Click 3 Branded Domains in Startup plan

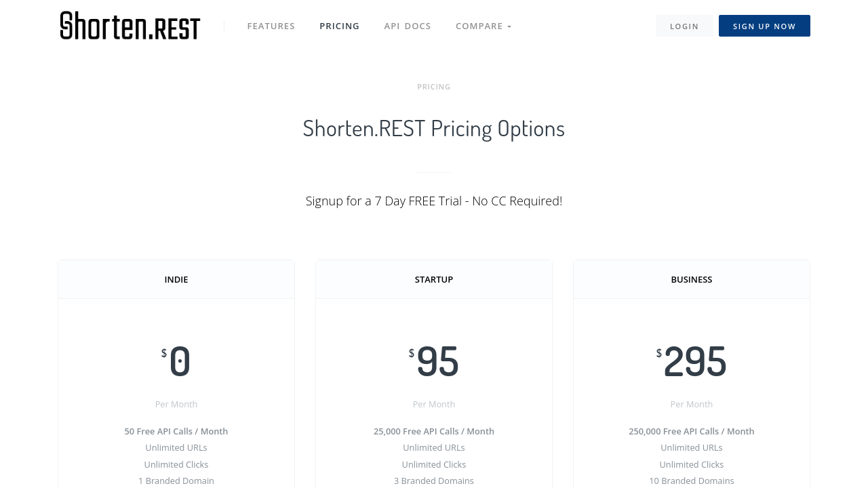(x=434, y=481)
